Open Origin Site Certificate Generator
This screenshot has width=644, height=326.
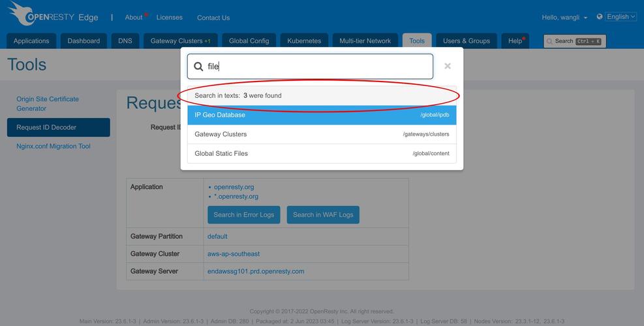48,104
